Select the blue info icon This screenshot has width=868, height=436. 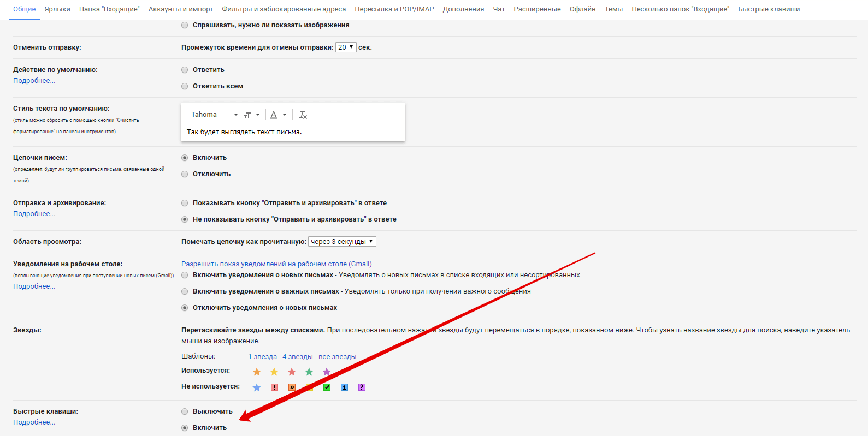click(344, 387)
